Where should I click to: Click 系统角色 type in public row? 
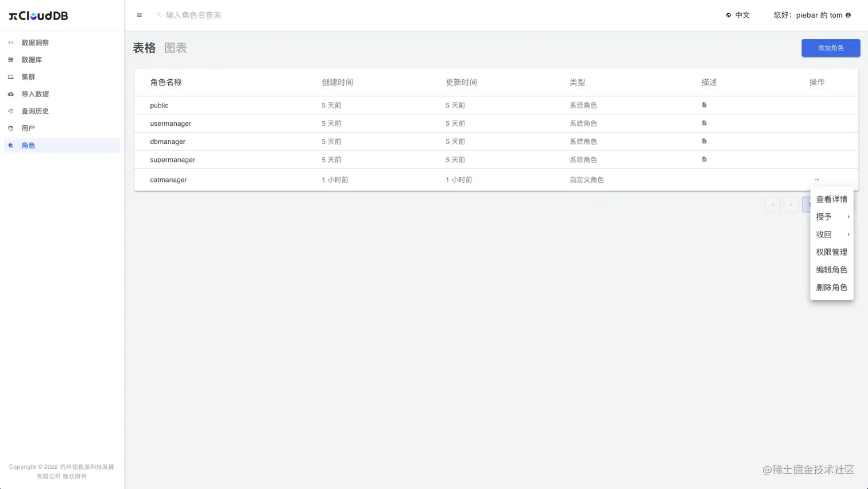pyautogui.click(x=583, y=106)
